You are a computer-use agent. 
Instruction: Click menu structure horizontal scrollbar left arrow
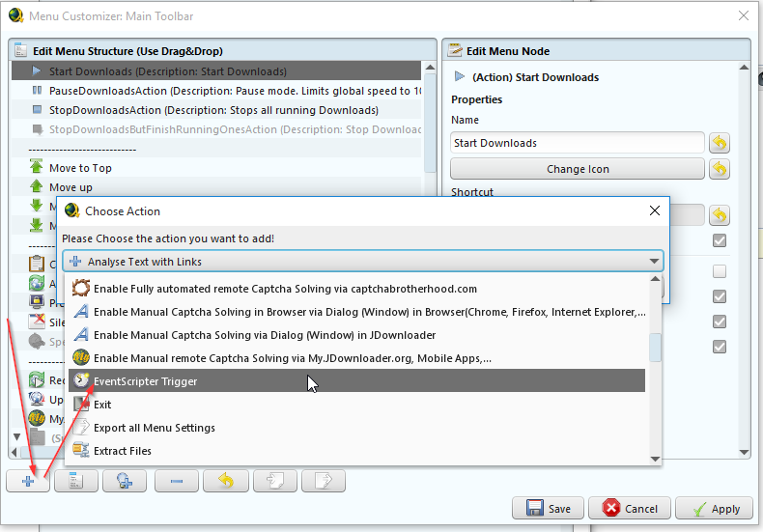(x=14, y=452)
